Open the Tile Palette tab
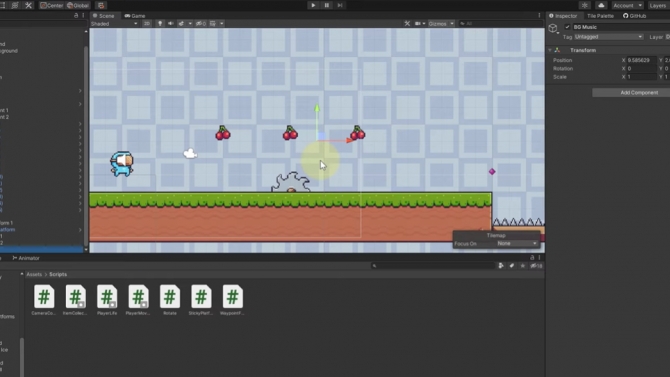Screen dimensions: 670x377 click(x=600, y=16)
